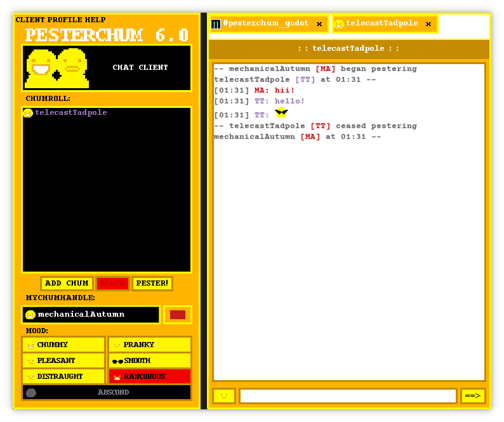The image size is (504, 422).
Task: Click the MYCHUMHANDLE: label
Action: click(x=60, y=298)
